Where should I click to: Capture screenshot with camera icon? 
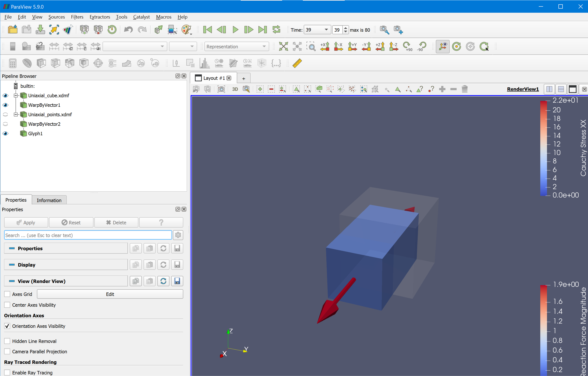coord(221,89)
